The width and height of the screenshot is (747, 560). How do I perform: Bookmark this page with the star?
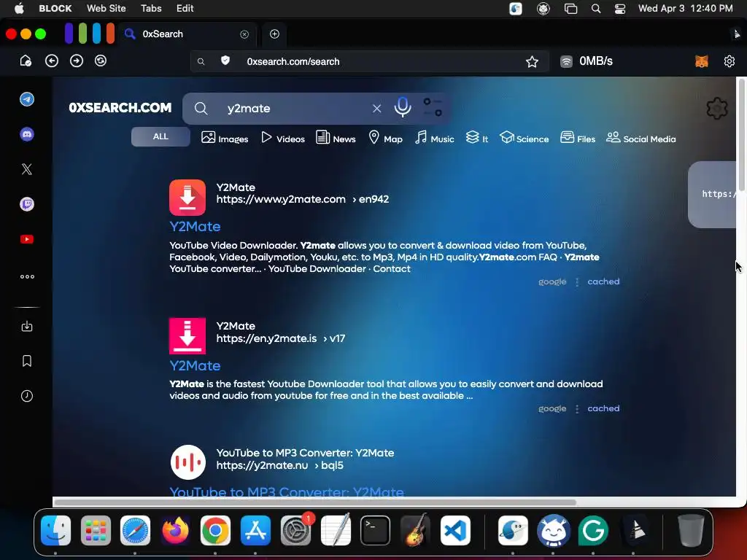pos(532,61)
